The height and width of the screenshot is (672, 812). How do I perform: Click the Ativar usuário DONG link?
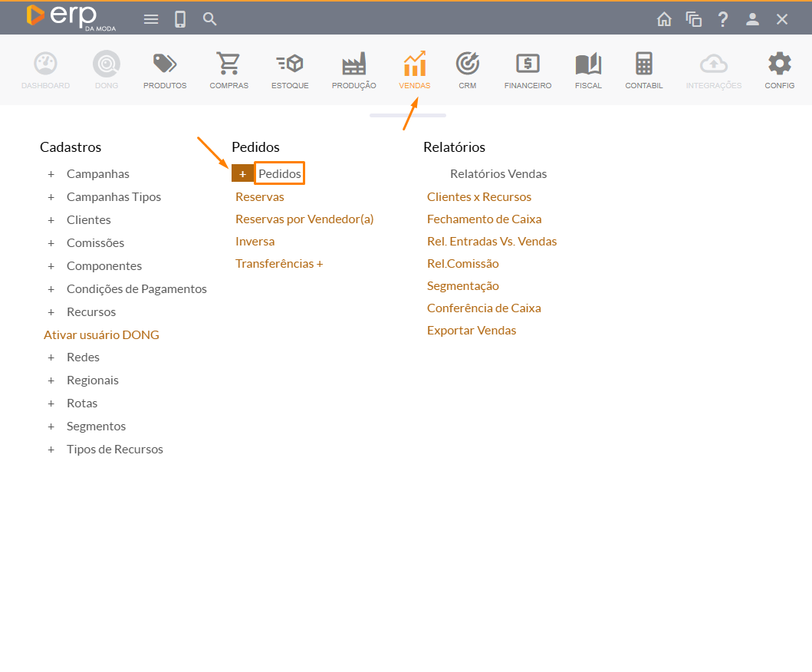101,335
